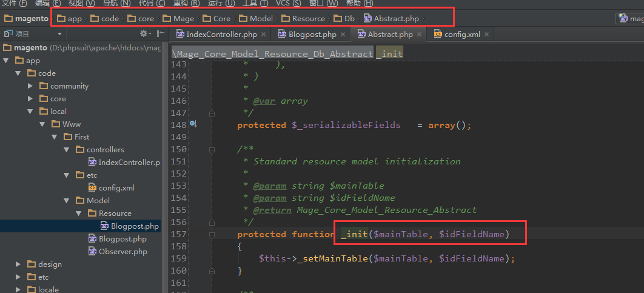
Task: Select Observer.php in project tree
Action: 118,252
